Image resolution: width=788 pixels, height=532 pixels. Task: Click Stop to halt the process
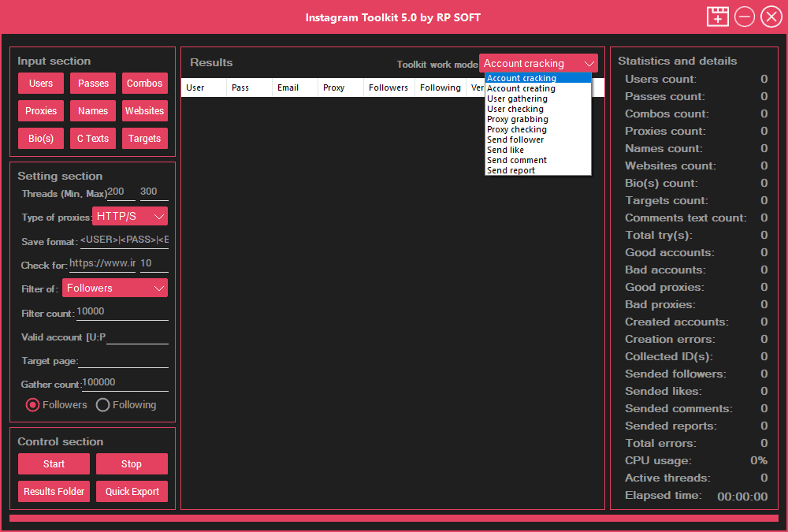pyautogui.click(x=132, y=463)
